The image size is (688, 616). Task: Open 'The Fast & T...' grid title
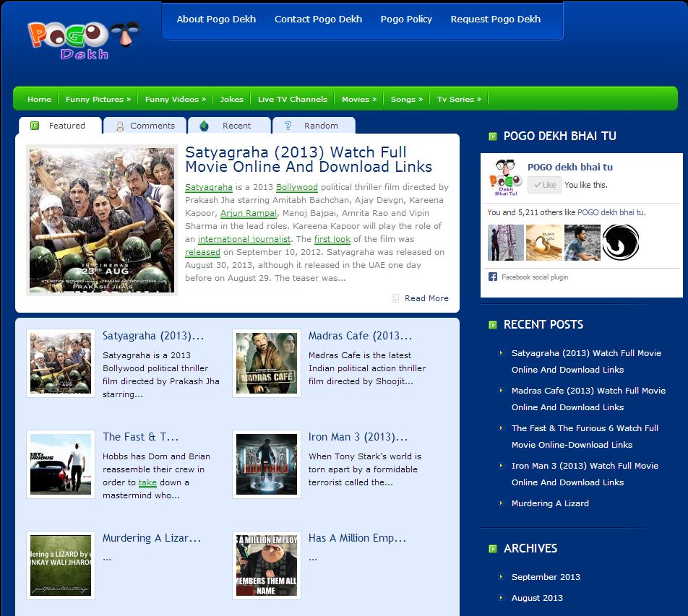tap(140, 437)
